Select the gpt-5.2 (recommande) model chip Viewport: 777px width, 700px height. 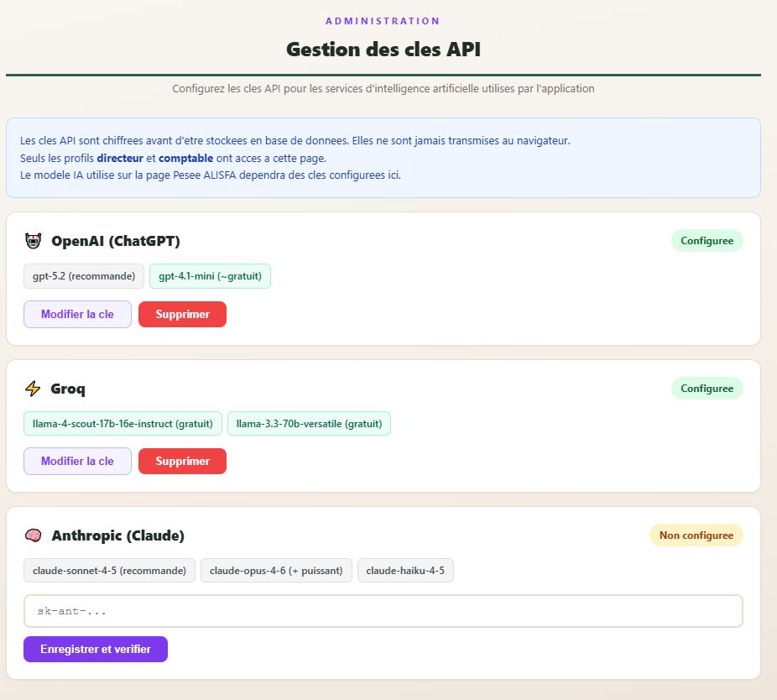[x=84, y=276]
